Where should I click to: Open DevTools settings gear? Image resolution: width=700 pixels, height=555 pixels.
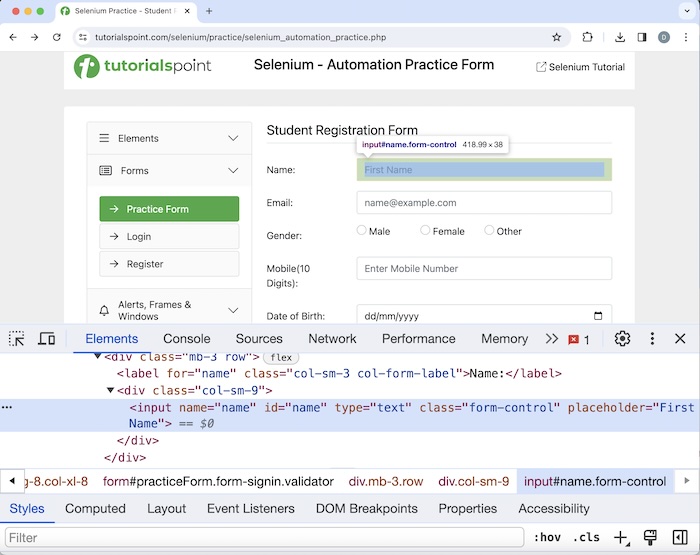click(x=622, y=339)
